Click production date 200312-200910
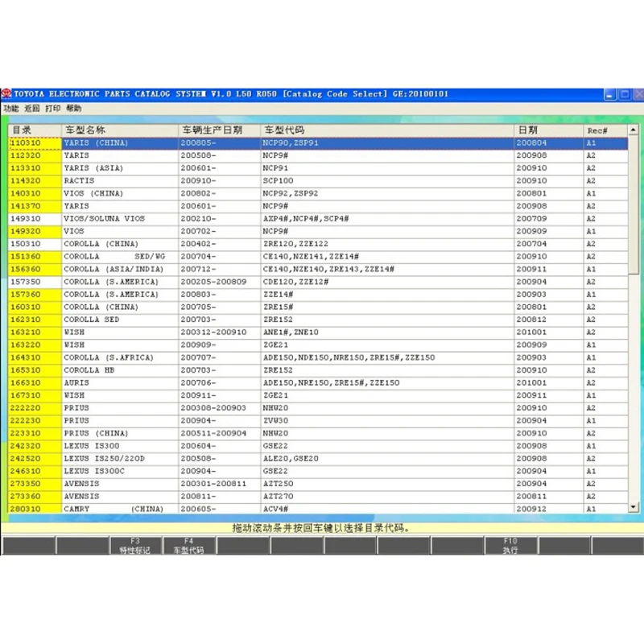644x644 pixels. 213,332
